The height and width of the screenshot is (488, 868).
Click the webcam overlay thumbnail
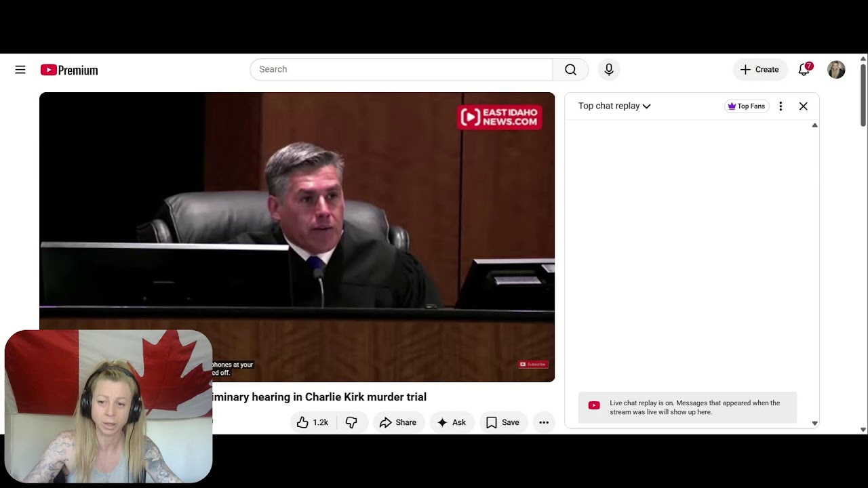(x=108, y=407)
